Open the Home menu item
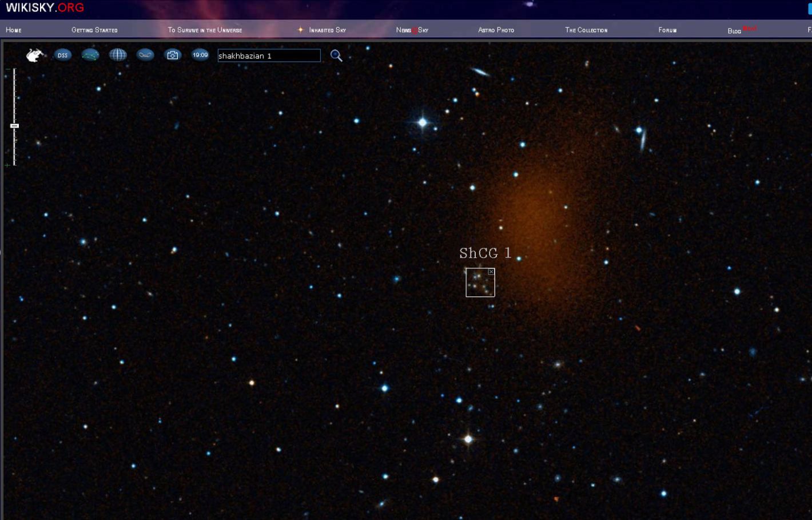812x520 pixels. [14, 30]
